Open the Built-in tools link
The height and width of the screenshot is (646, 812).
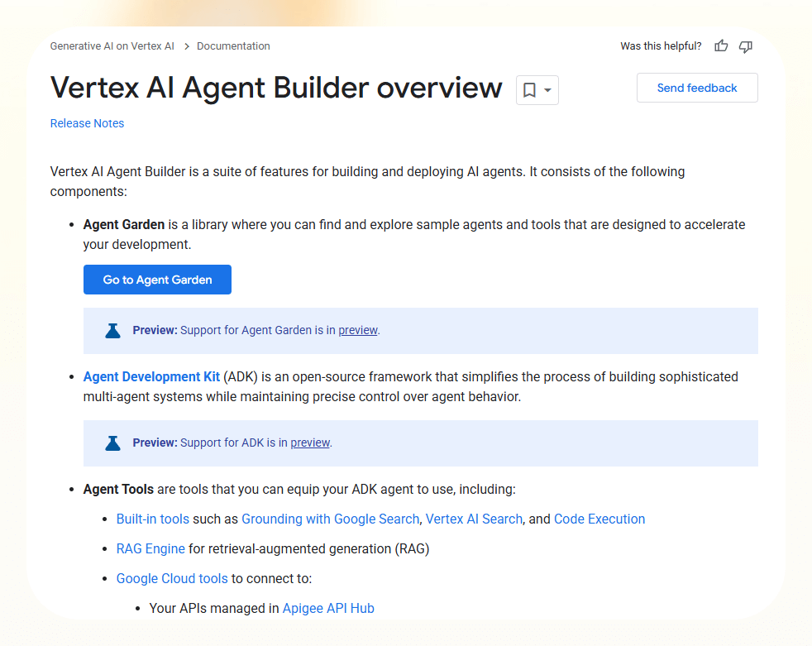click(x=153, y=519)
